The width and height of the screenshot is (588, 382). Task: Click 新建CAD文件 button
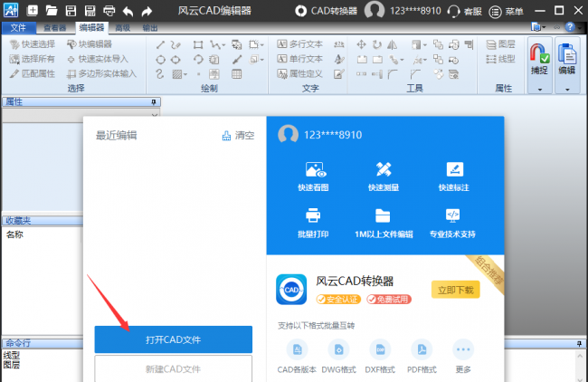pyautogui.click(x=174, y=368)
